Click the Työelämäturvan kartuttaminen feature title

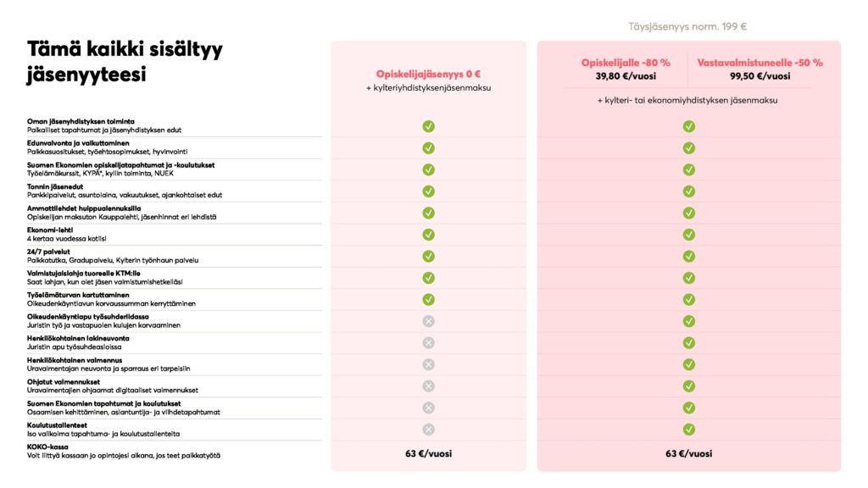(x=78, y=295)
